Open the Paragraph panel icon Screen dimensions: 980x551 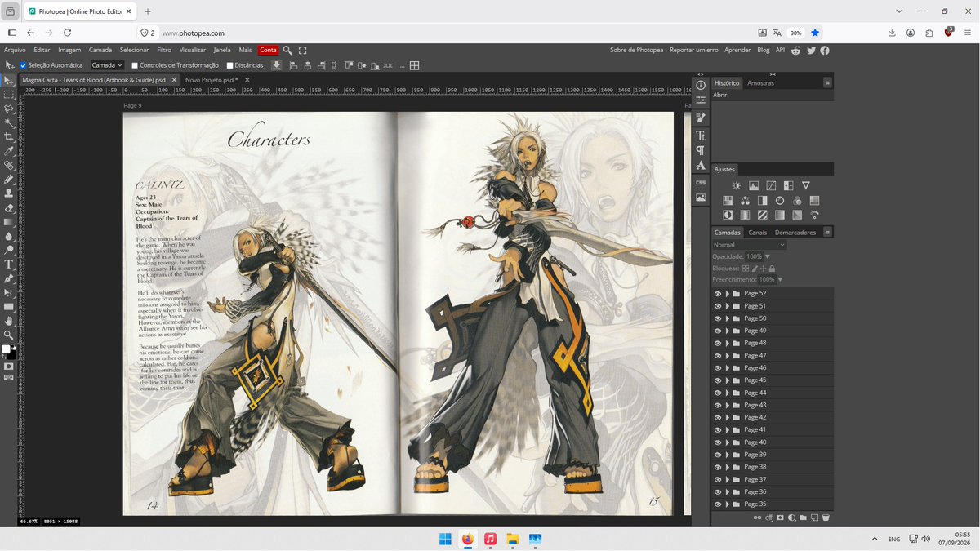(x=701, y=150)
